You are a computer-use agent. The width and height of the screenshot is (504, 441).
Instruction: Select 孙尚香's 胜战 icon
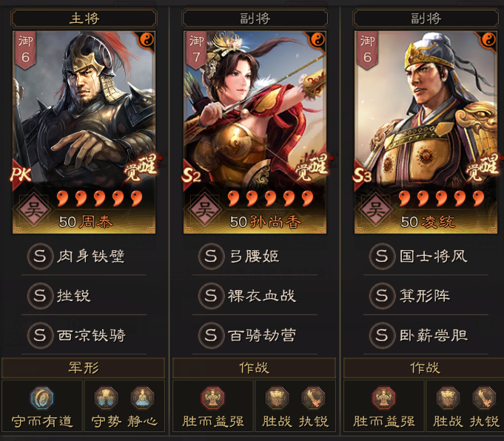point(277,398)
